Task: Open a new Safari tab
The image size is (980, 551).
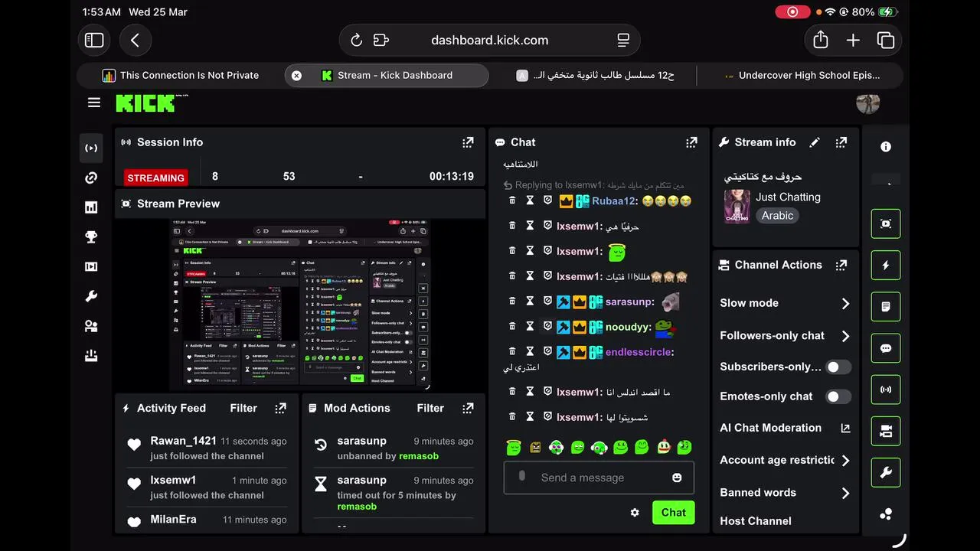Action: point(853,41)
